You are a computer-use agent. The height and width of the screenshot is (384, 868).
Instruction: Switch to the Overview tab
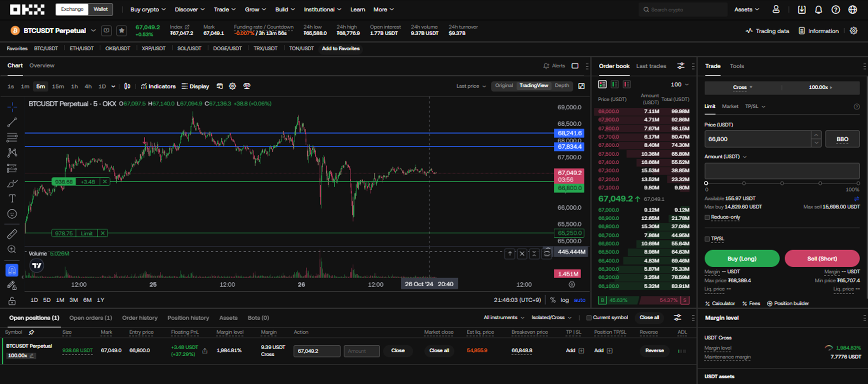41,65
